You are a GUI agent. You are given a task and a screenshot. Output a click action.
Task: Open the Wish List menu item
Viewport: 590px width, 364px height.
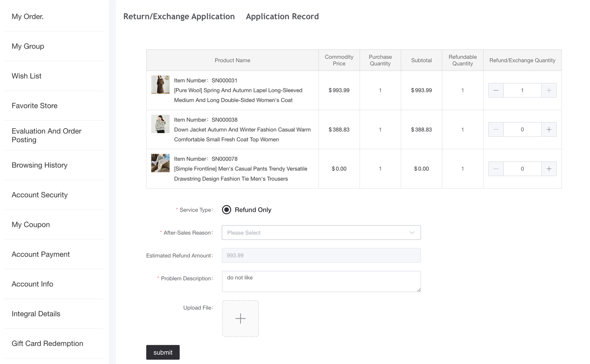pos(27,76)
